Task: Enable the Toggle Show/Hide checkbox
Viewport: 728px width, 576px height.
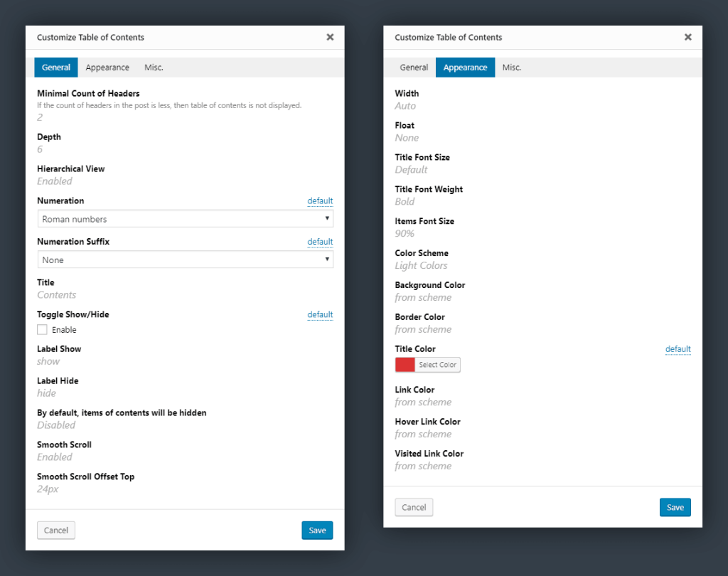Action: click(x=41, y=329)
